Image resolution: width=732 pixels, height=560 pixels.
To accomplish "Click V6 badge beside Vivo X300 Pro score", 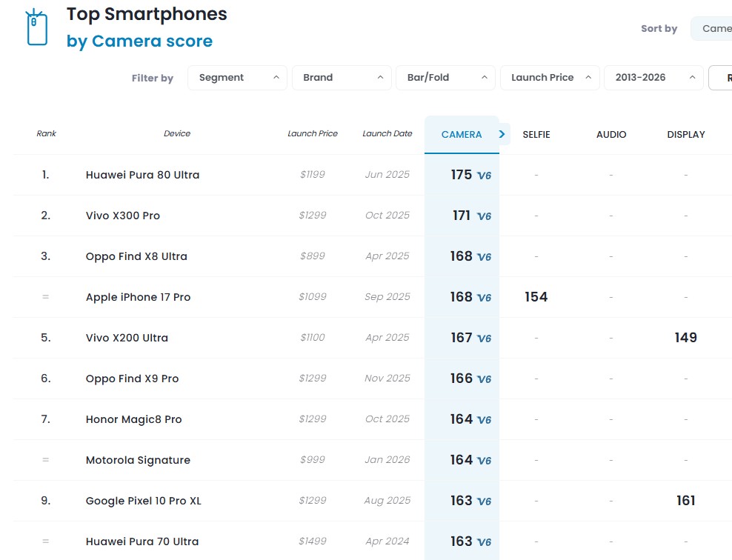I will pyautogui.click(x=484, y=216).
